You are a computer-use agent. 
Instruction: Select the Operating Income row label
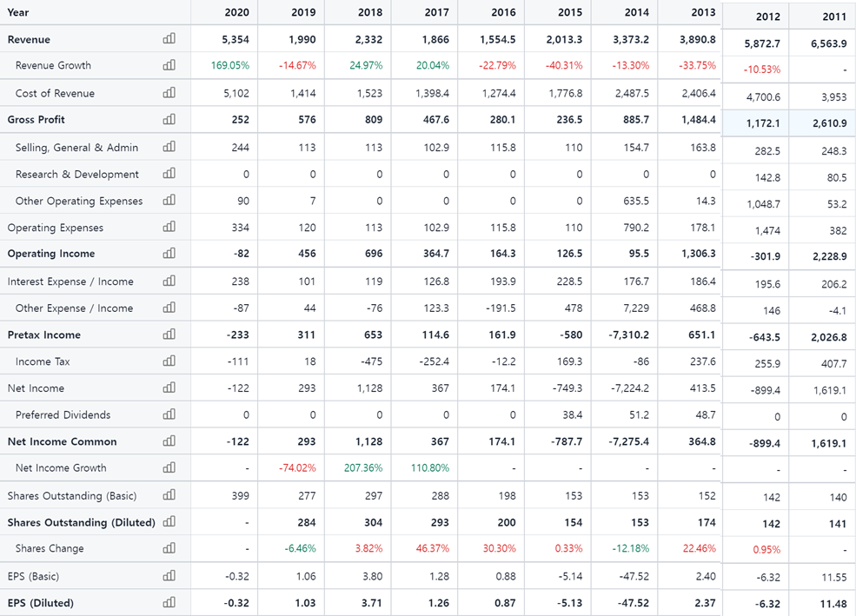51,253
